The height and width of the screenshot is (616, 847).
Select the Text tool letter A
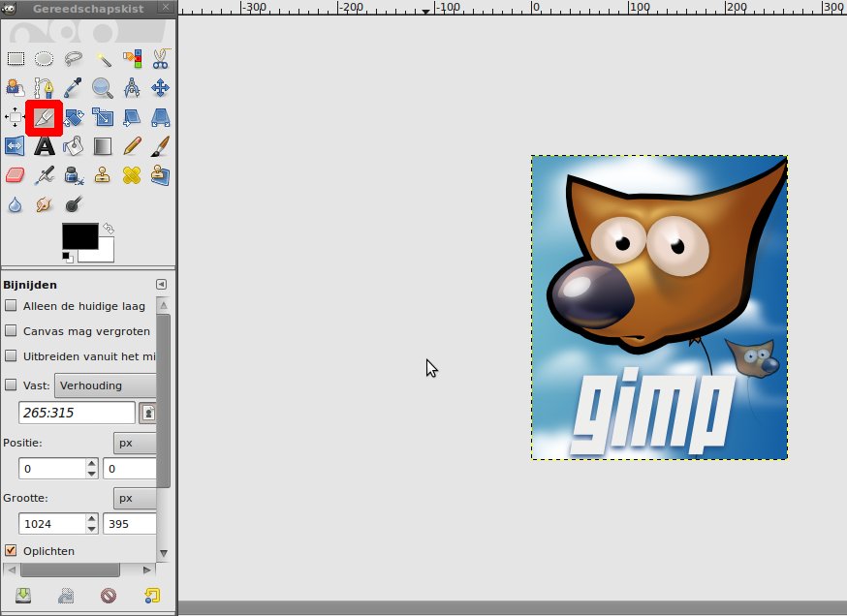point(45,145)
